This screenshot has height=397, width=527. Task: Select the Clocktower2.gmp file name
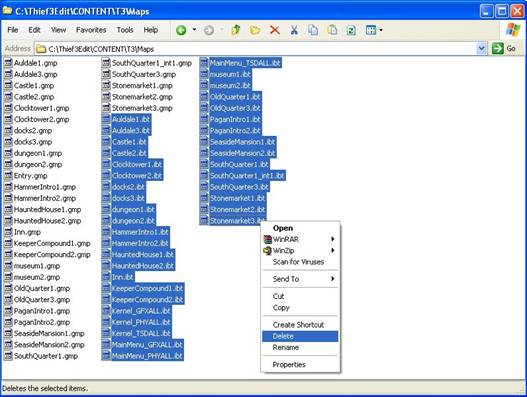pyautogui.click(x=42, y=119)
